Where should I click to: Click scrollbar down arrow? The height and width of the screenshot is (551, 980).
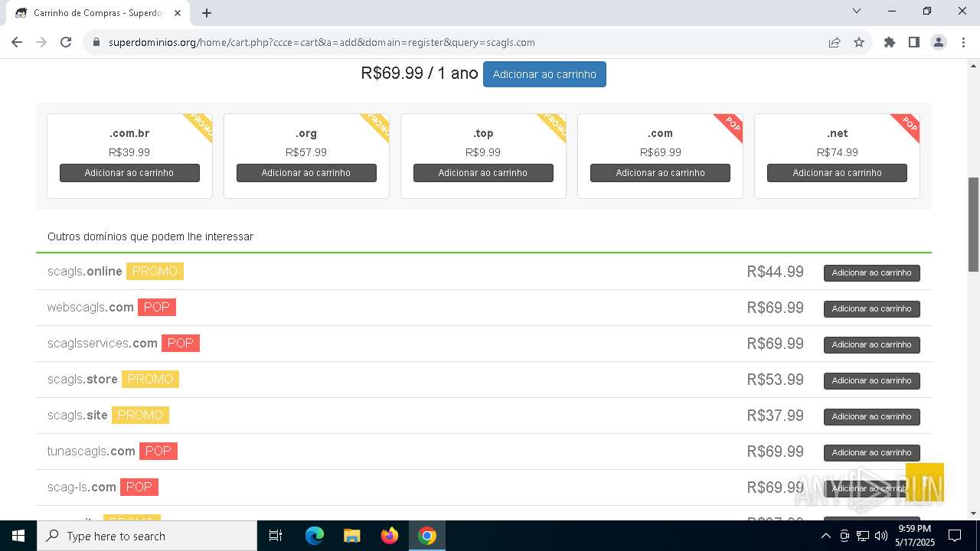click(973, 514)
